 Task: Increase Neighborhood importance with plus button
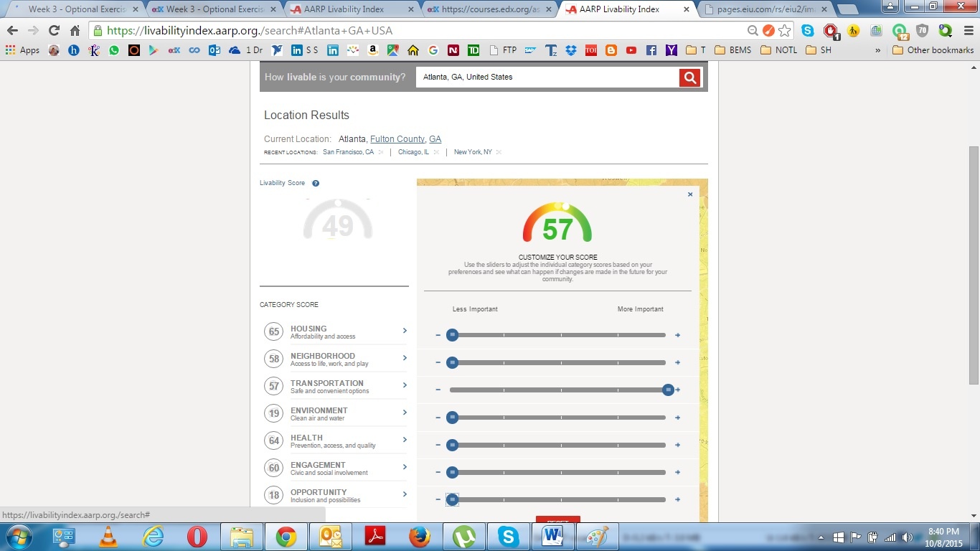pos(677,362)
